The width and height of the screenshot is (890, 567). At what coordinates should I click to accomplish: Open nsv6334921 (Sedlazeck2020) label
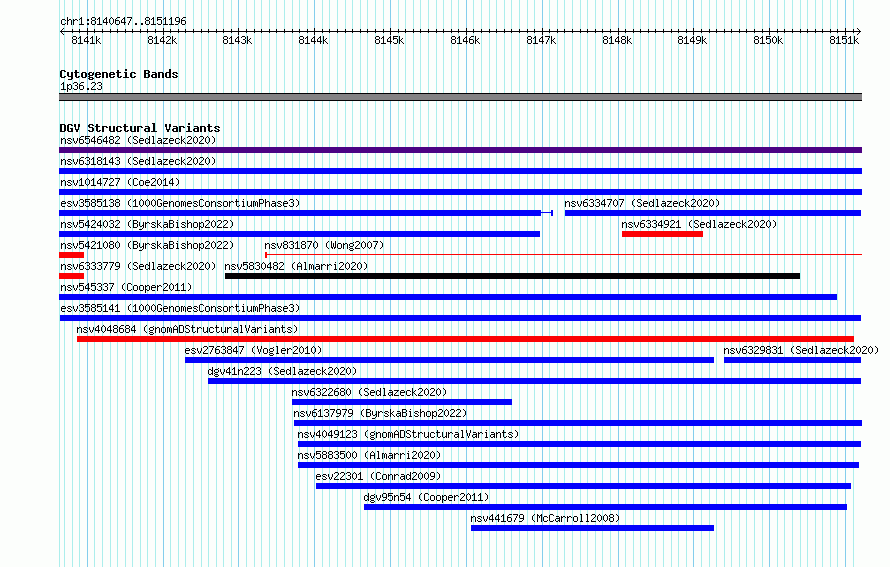(x=699, y=224)
